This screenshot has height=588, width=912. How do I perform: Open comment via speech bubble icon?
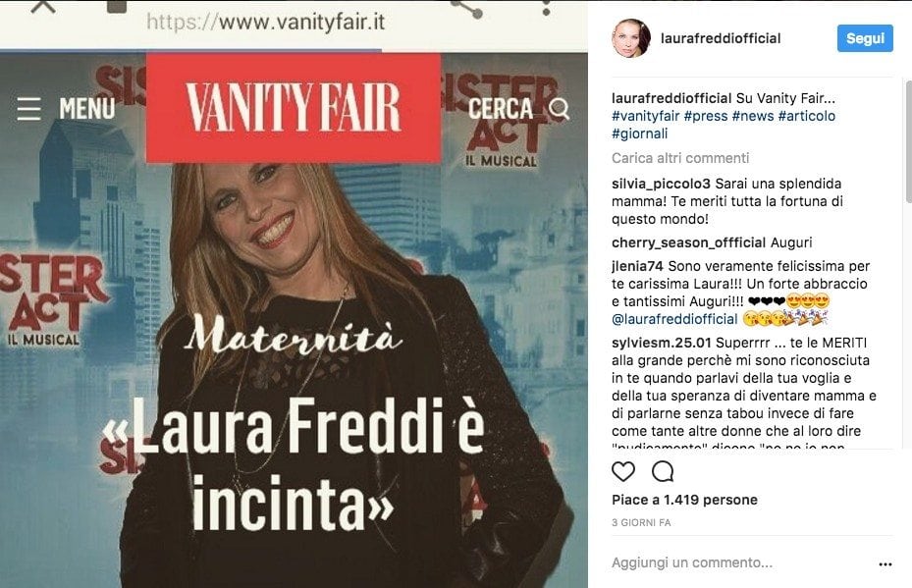pyautogui.click(x=663, y=472)
